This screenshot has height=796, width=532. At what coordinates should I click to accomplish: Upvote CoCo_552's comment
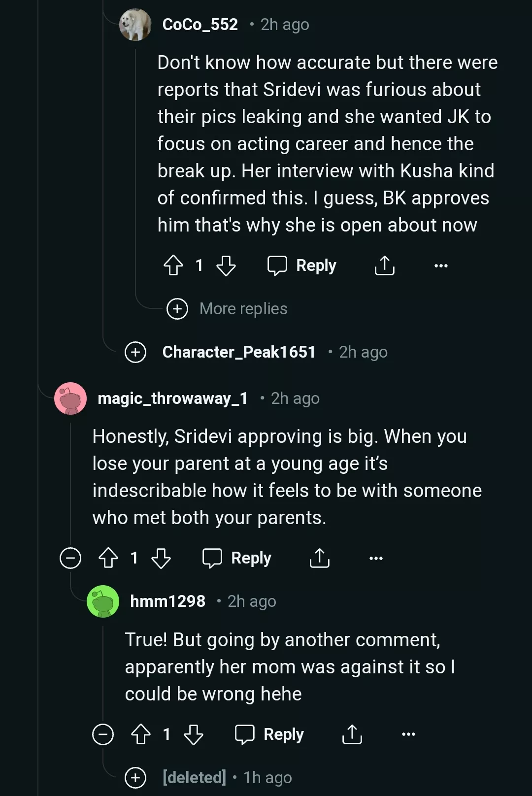tap(173, 265)
